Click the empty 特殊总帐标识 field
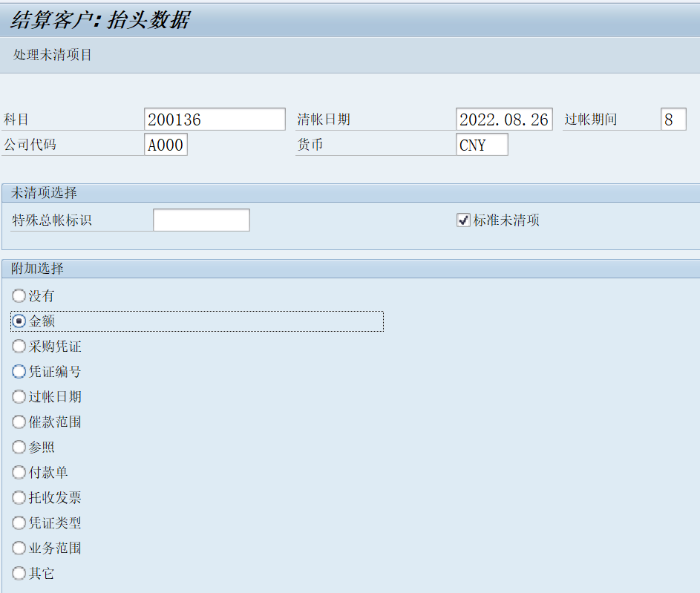 (201, 220)
